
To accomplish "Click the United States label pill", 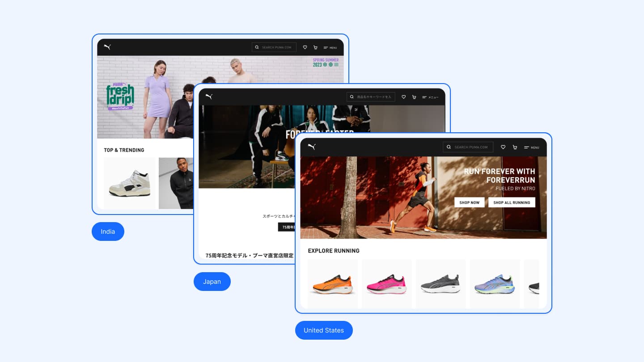I will (x=324, y=330).
